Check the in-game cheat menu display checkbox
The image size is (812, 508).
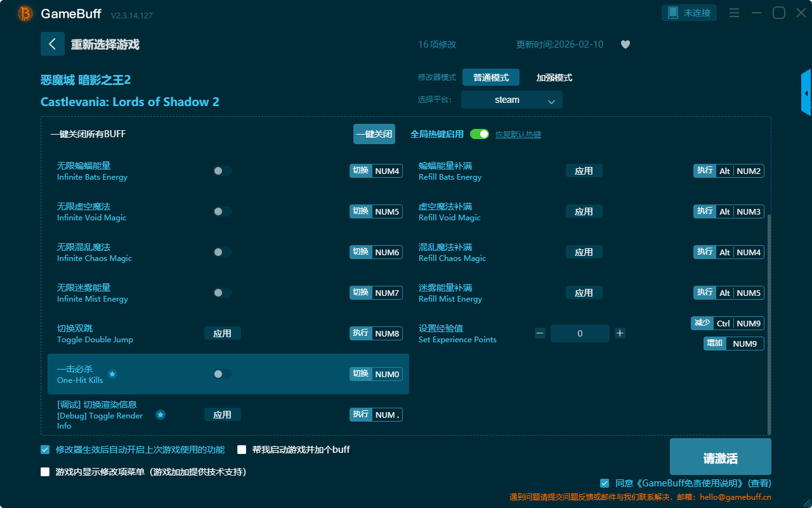click(x=45, y=472)
